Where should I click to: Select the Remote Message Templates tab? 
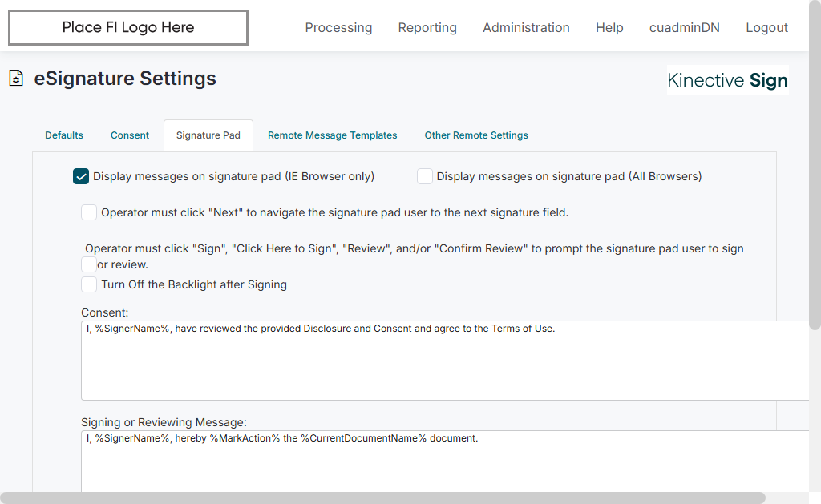333,135
